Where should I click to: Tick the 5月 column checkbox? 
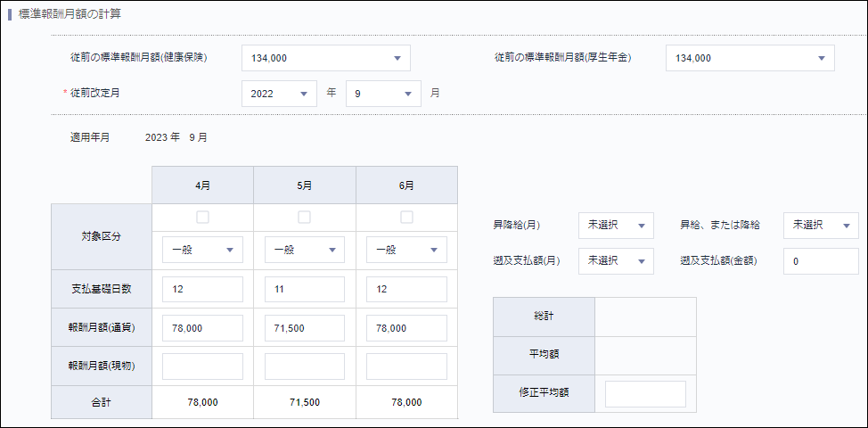pos(305,217)
